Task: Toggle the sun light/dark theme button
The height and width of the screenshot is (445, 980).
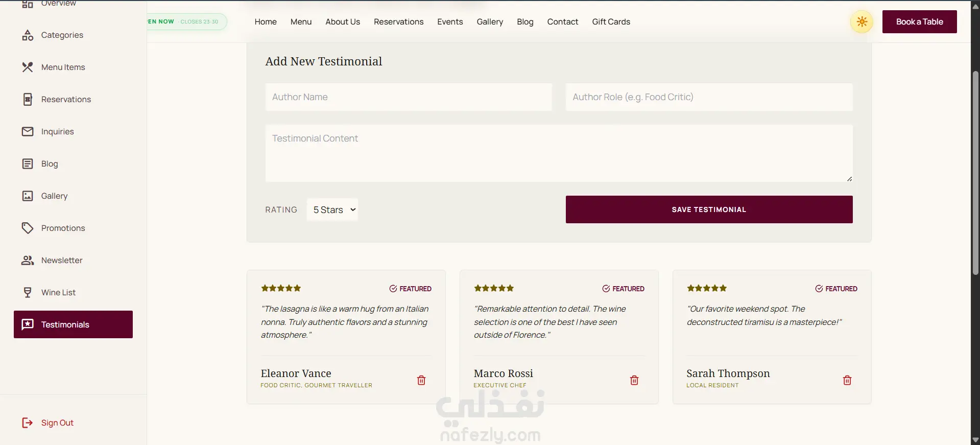Action: coord(862,22)
